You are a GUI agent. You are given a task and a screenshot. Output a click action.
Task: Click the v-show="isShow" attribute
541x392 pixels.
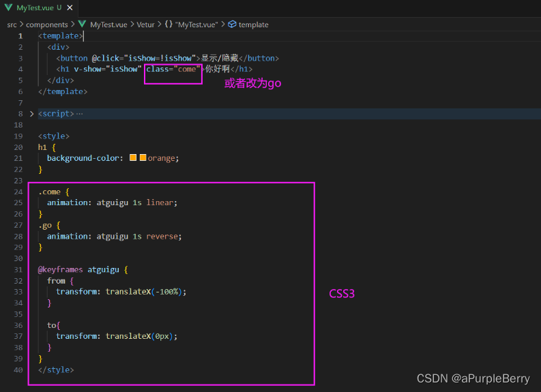point(108,69)
